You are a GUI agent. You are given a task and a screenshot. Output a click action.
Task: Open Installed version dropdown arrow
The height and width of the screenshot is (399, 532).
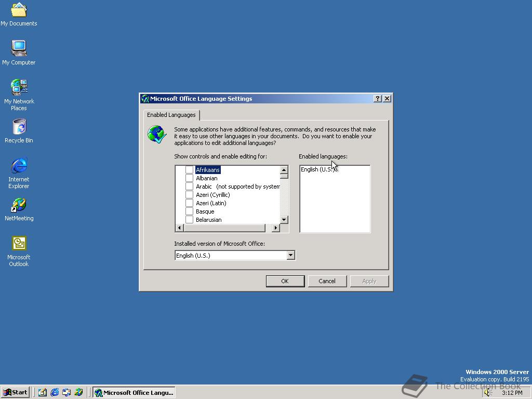pos(290,256)
